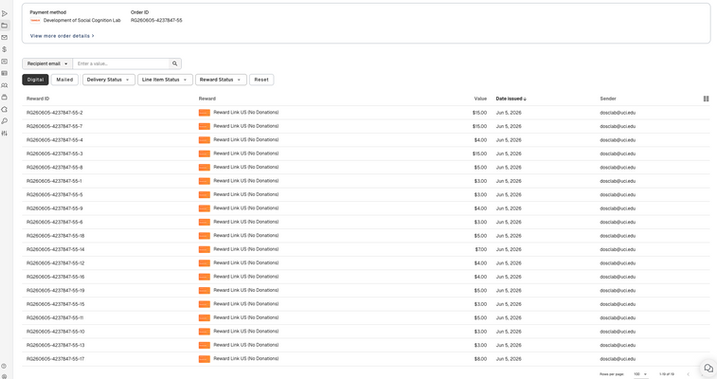Click reward thumbnail in row RG260605-4237847-55-8
Viewport: 717px width, 379px height.
pyautogui.click(x=204, y=167)
